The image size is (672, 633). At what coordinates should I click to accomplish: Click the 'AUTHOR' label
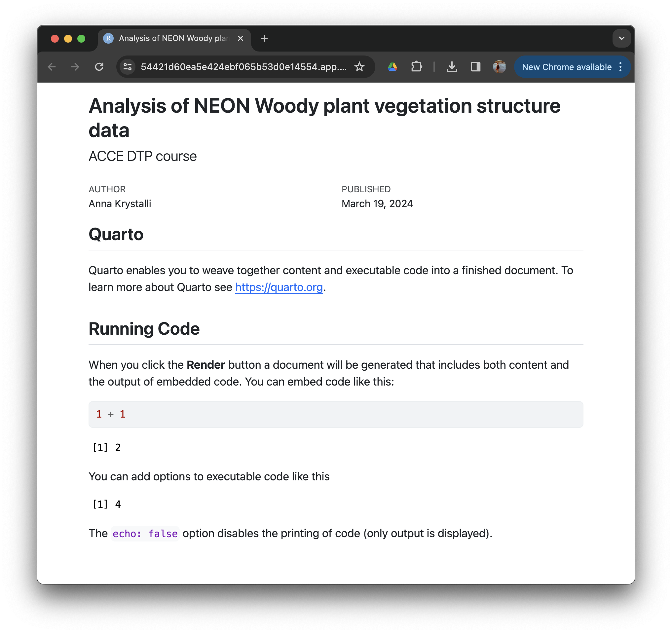107,189
